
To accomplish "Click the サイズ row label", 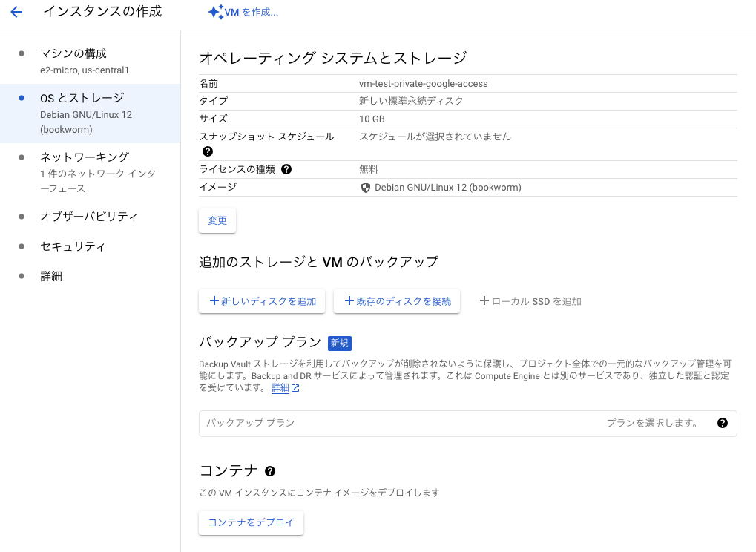I will [x=213, y=119].
